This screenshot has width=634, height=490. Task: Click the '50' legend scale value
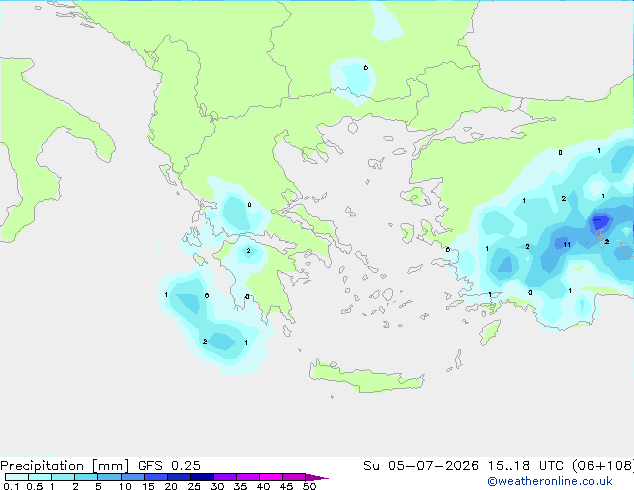coord(309,486)
